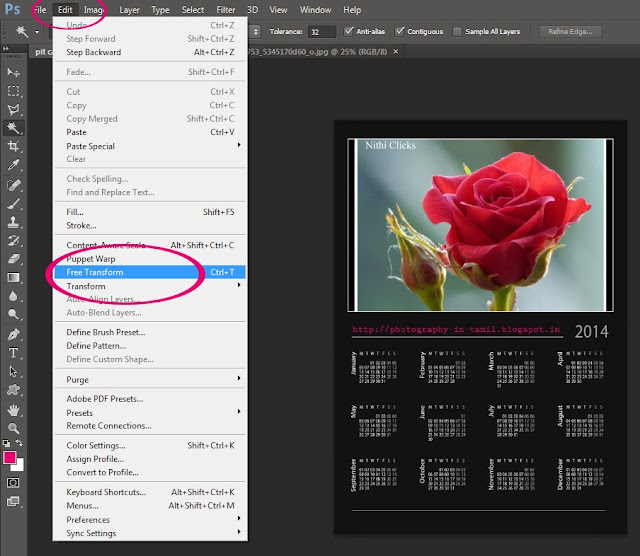Open the Type menu

(x=160, y=10)
